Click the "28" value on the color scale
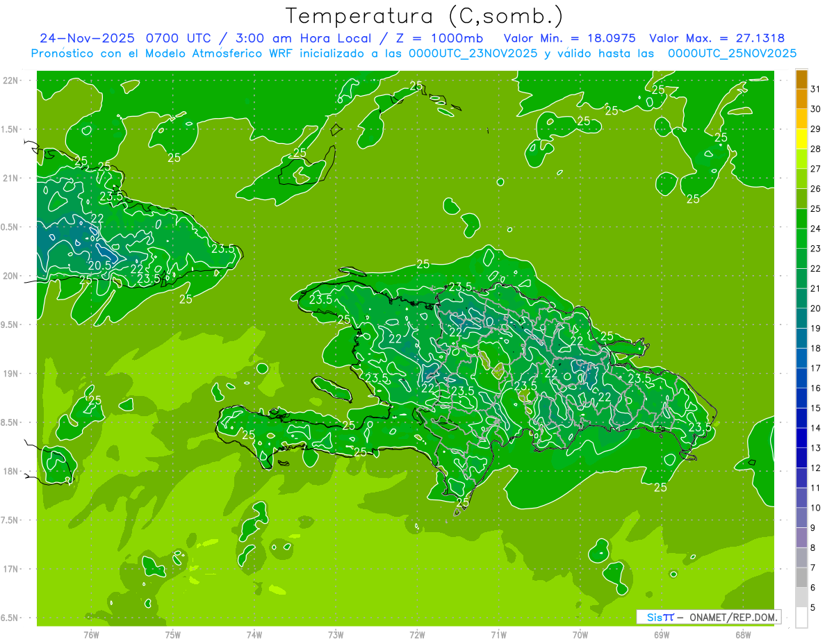This screenshot has width=834, height=644. click(815, 149)
